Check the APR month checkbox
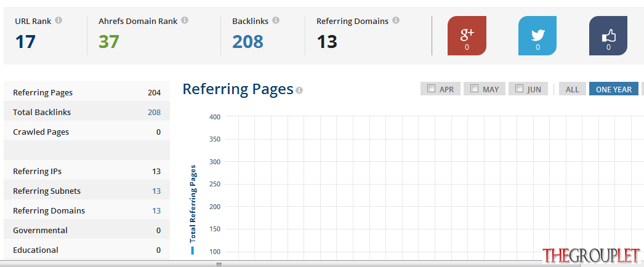 pyautogui.click(x=431, y=88)
